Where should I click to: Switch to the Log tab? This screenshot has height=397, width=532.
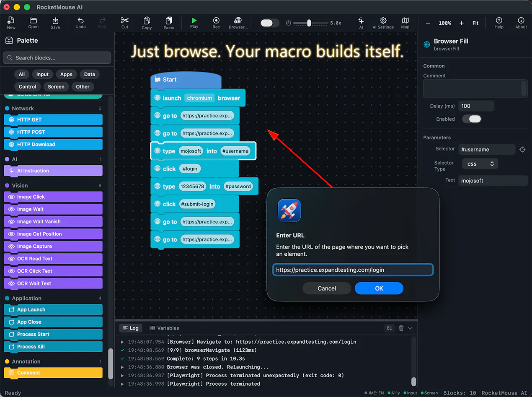click(x=130, y=328)
